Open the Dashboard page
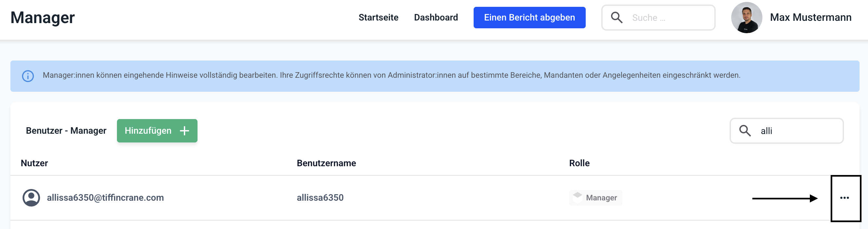This screenshot has width=868, height=229. pyautogui.click(x=436, y=18)
